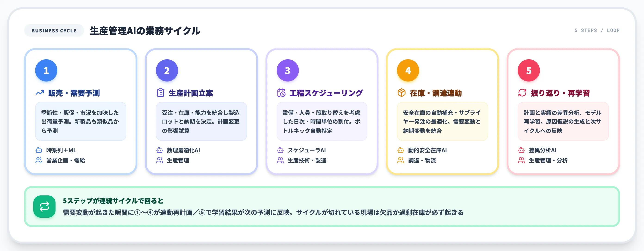Click the green loop arrows icon
Viewport: 644px width, 251px height.
(44, 207)
